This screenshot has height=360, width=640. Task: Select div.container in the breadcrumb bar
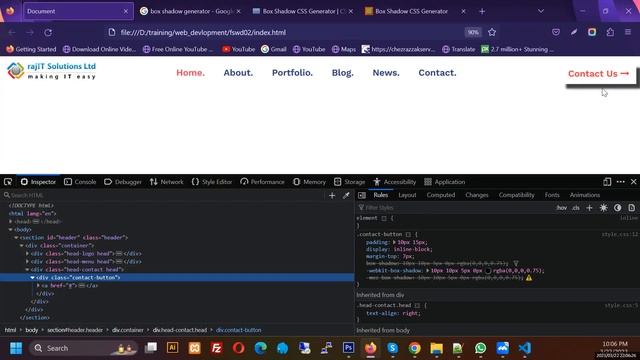(128, 330)
